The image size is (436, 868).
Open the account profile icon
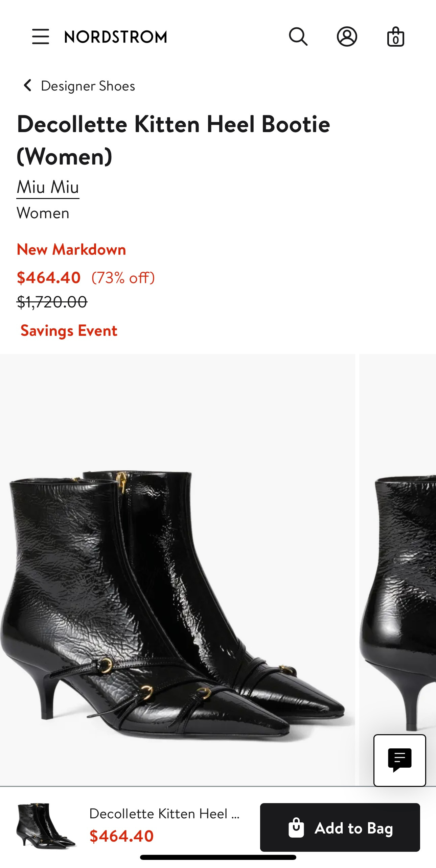pyautogui.click(x=347, y=36)
